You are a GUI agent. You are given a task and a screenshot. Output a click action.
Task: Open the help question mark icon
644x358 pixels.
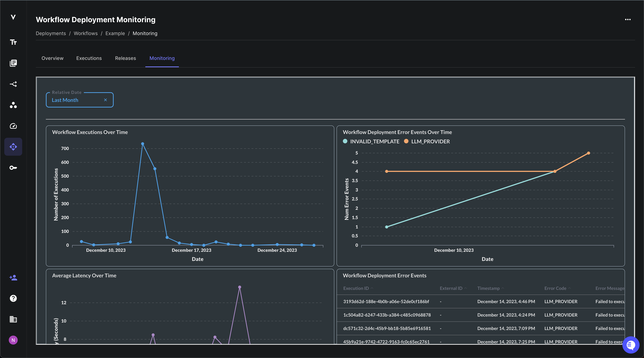[x=13, y=298]
